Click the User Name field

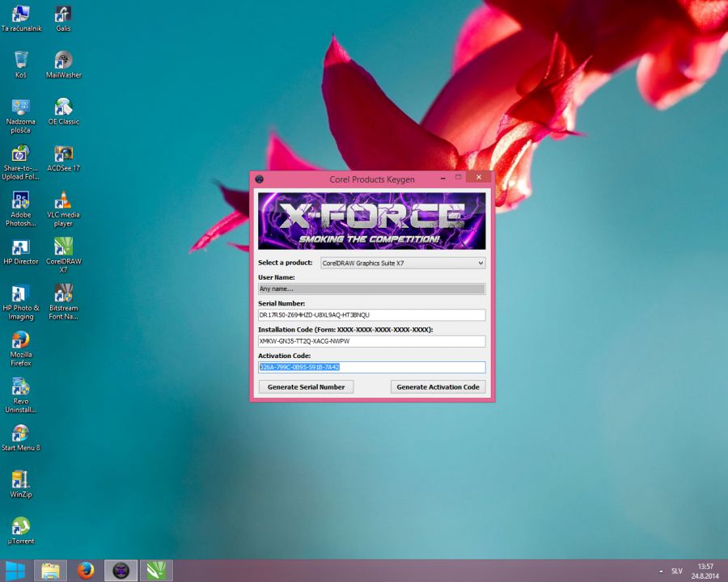point(372,289)
